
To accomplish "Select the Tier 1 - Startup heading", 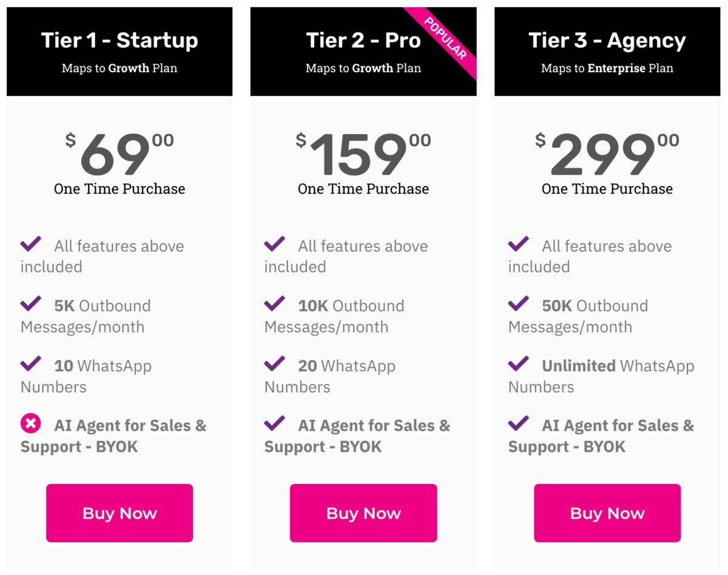I will pyautogui.click(x=120, y=41).
